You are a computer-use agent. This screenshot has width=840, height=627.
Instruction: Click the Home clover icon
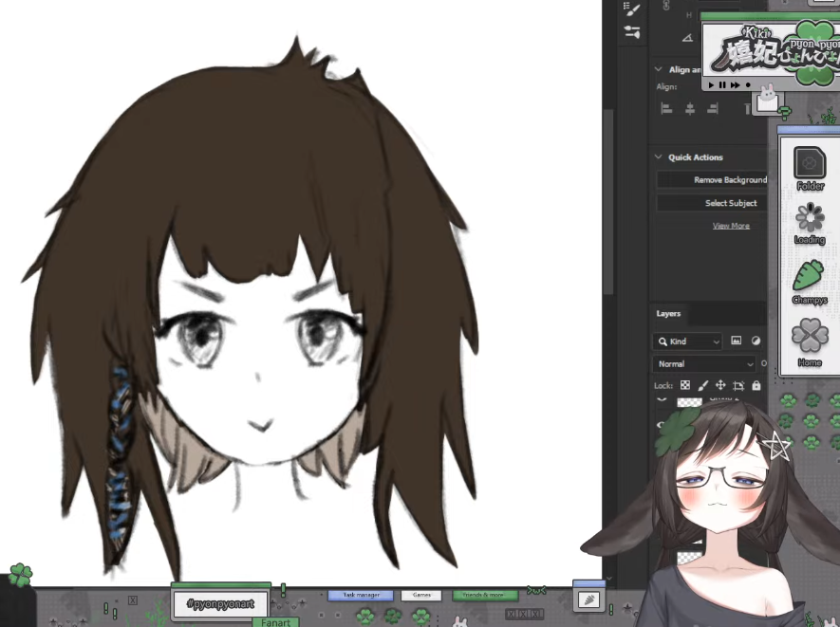pyautogui.click(x=810, y=342)
